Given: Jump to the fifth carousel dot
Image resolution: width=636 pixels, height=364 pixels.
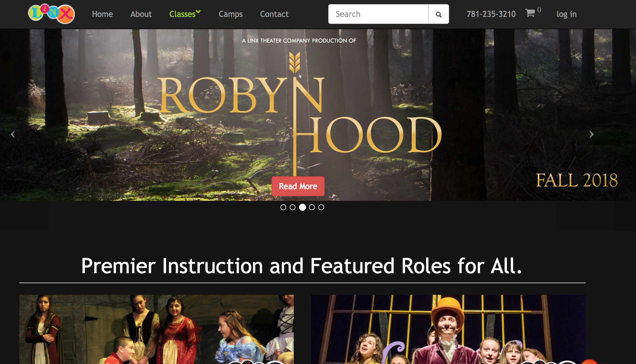Looking at the screenshot, I should click(x=321, y=207).
